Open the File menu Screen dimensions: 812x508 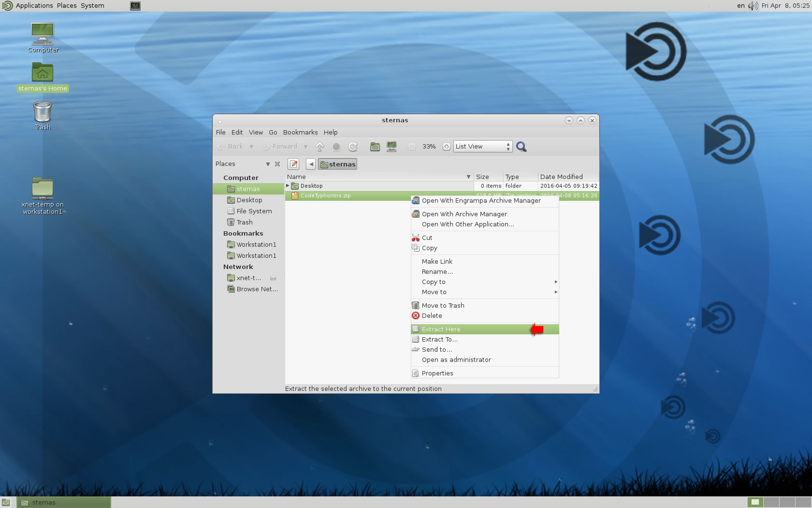(220, 132)
